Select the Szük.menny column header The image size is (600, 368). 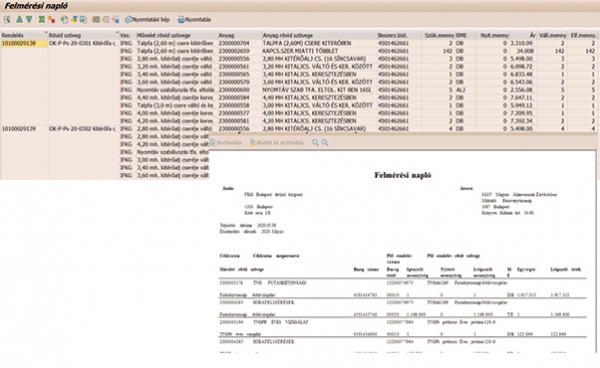click(x=438, y=35)
